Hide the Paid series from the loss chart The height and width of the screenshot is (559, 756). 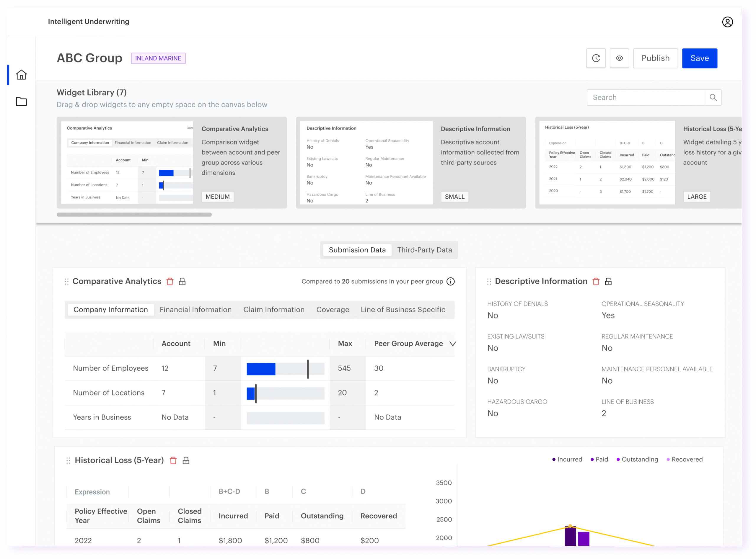[x=599, y=459]
